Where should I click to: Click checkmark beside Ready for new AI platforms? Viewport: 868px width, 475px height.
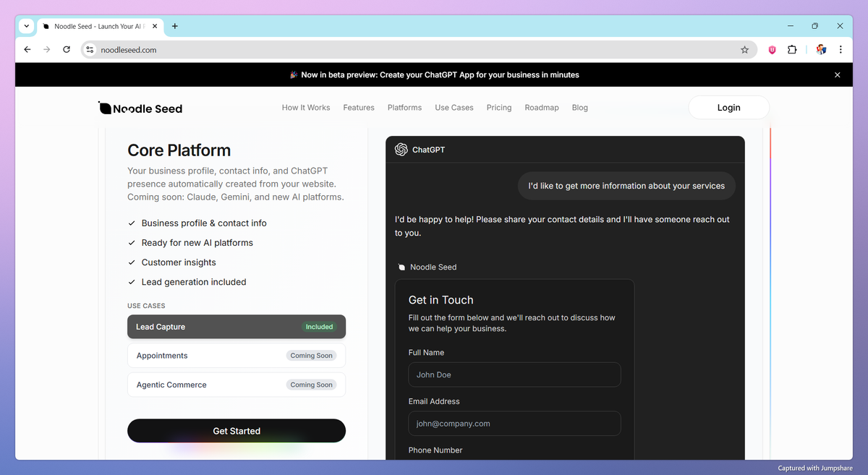coord(132,243)
